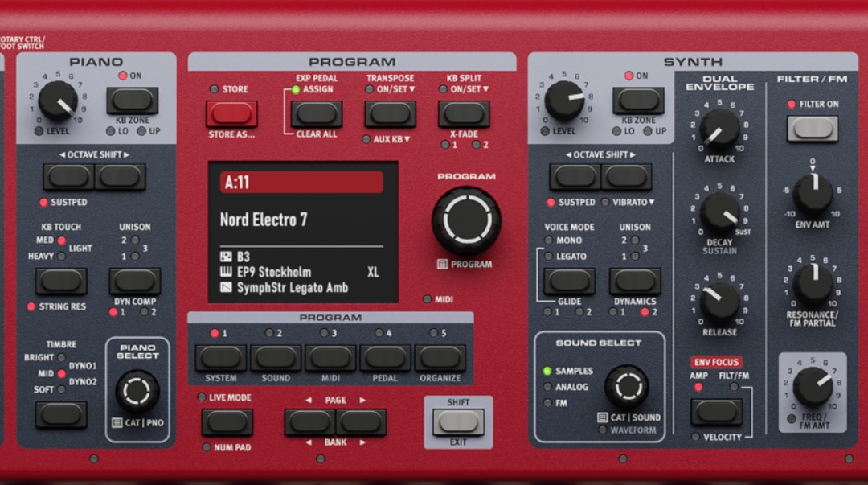This screenshot has height=485, width=868.
Task: Click the FM LED indicator
Action: pos(547,403)
